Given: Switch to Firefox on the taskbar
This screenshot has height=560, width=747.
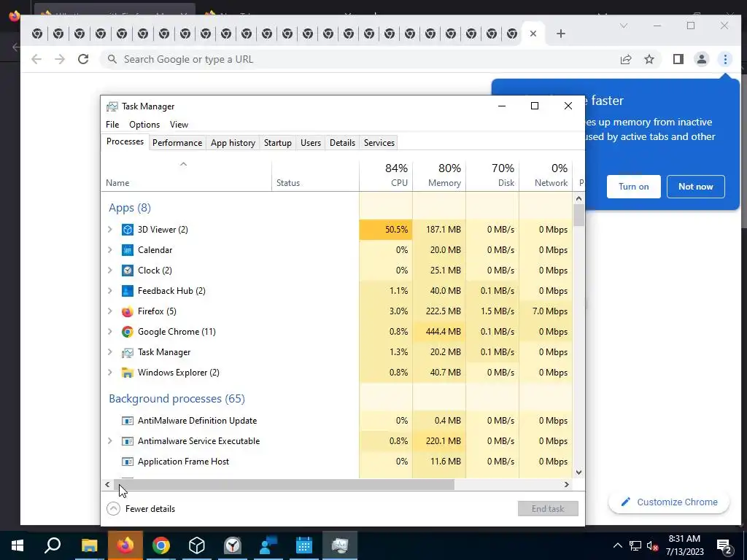Looking at the screenshot, I should coord(125,545).
